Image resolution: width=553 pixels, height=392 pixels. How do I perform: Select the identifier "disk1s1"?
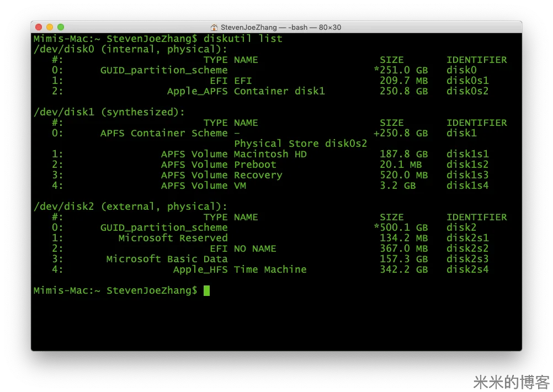[467, 154]
